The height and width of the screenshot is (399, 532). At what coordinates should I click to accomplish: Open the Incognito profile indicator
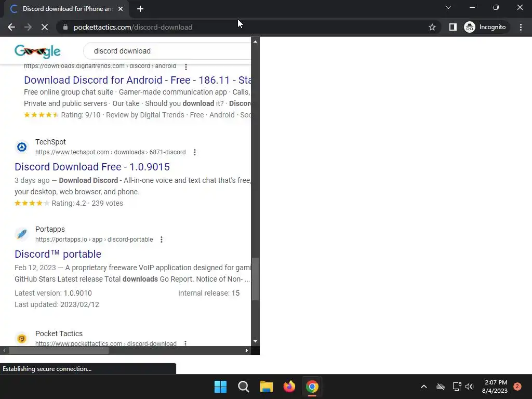click(x=485, y=27)
